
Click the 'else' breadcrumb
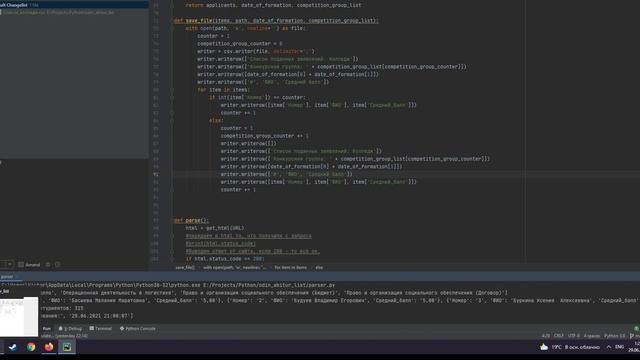pyautogui.click(x=319, y=268)
